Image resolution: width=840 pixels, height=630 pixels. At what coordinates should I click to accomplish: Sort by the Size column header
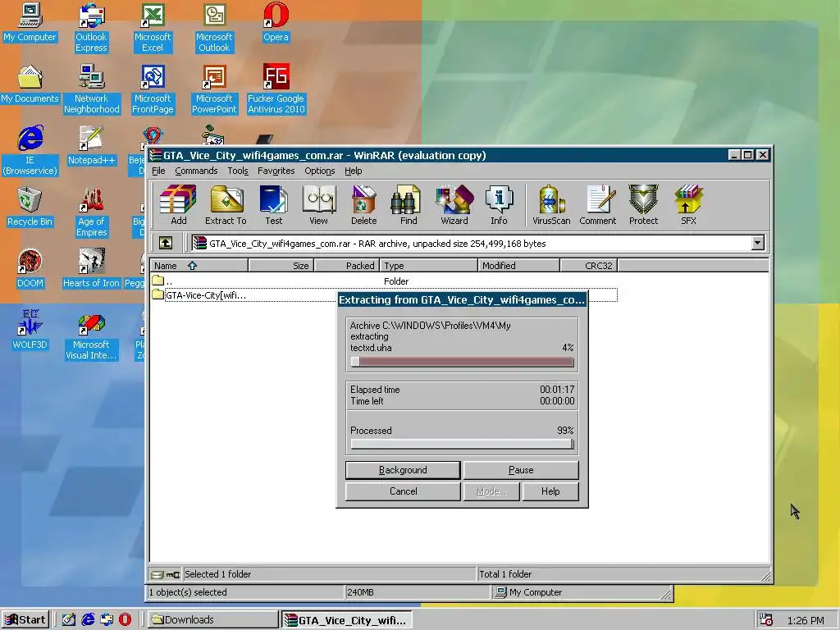click(281, 265)
